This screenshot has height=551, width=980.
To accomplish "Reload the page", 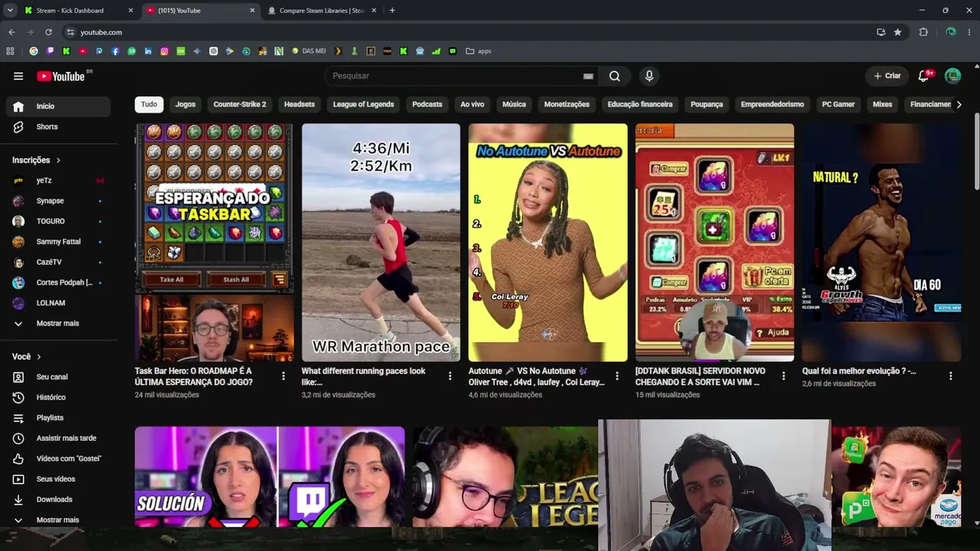I will point(48,32).
